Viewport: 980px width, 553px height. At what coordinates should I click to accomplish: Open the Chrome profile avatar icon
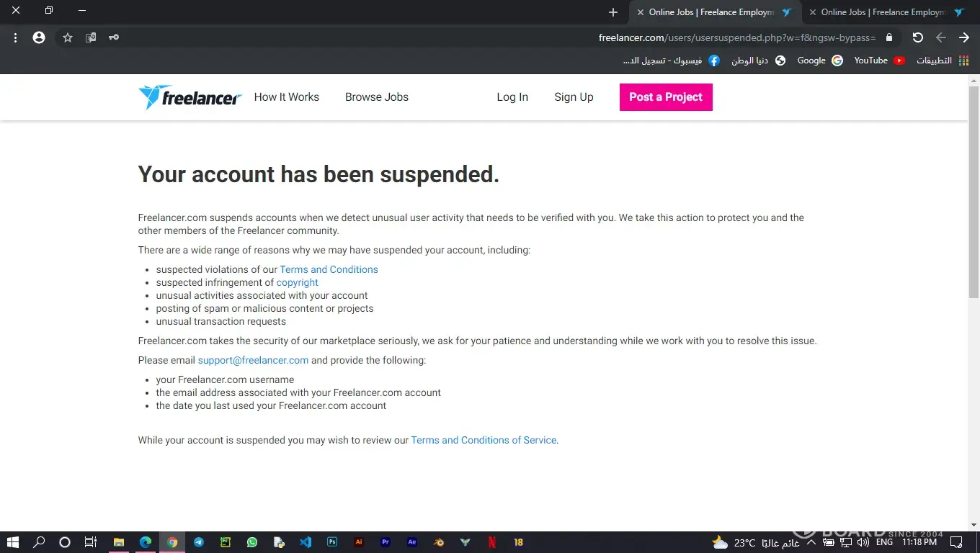(x=39, y=37)
